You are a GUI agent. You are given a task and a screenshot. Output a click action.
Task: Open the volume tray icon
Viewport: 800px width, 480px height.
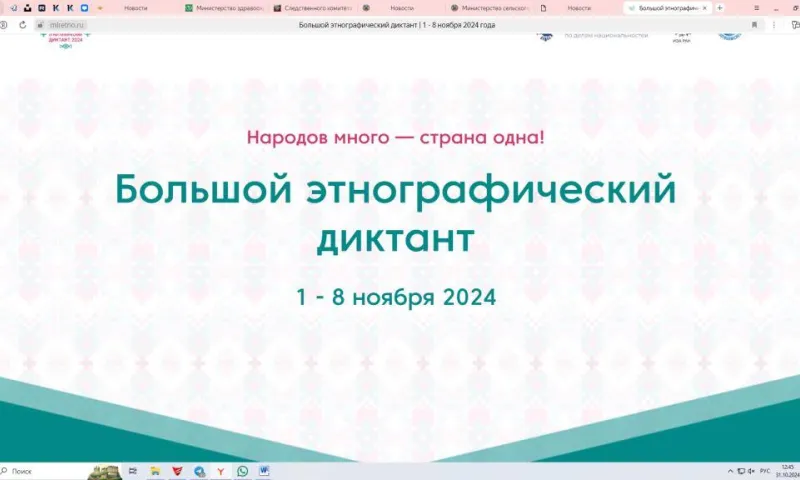pyautogui.click(x=751, y=471)
